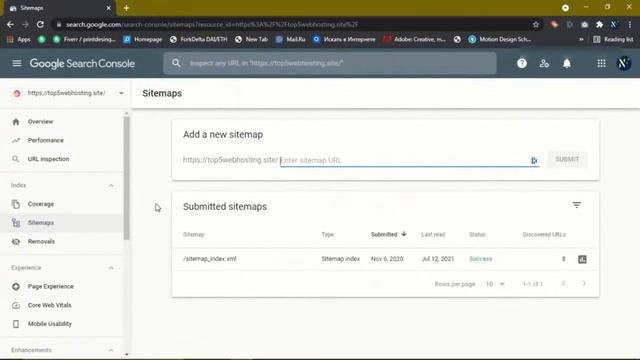
Task: Open Page Experience in the sidebar
Action: point(61,287)
